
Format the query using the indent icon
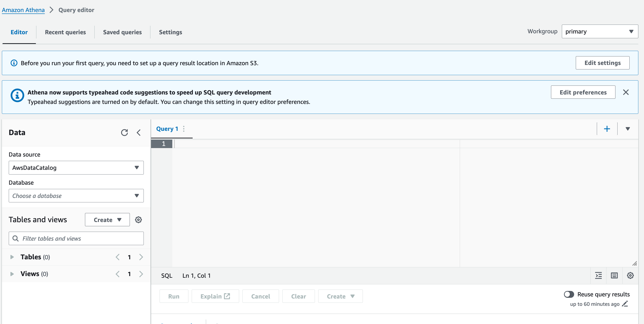click(x=598, y=275)
